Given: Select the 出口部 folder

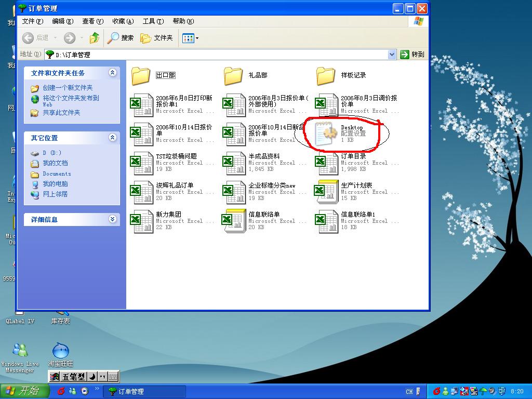Looking at the screenshot, I should (154, 75).
